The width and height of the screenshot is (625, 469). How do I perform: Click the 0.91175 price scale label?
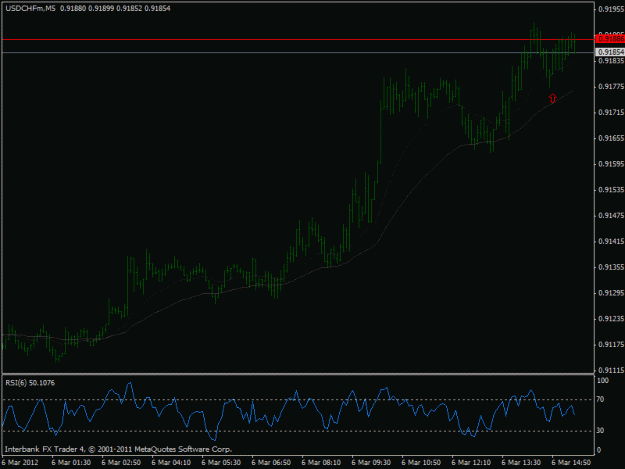pos(611,344)
